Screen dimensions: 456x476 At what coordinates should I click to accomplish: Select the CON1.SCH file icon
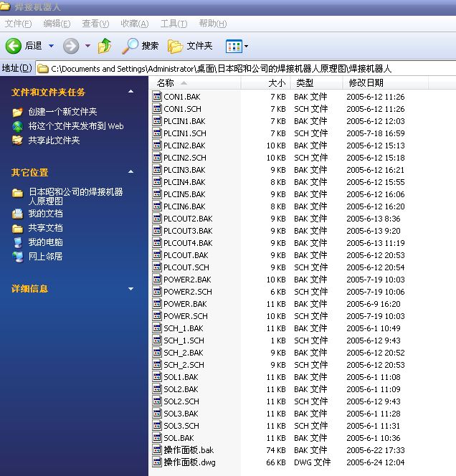pyautogui.click(x=157, y=109)
